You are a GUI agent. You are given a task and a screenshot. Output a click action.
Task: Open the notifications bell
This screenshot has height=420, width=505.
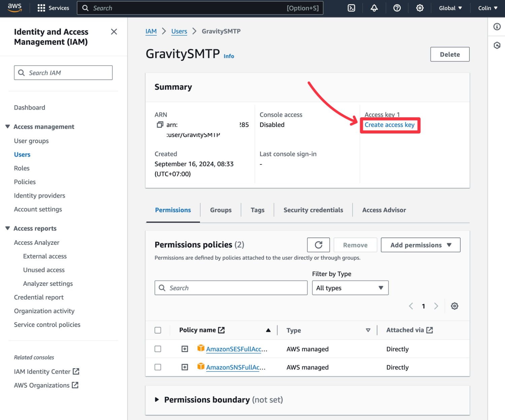coord(374,8)
